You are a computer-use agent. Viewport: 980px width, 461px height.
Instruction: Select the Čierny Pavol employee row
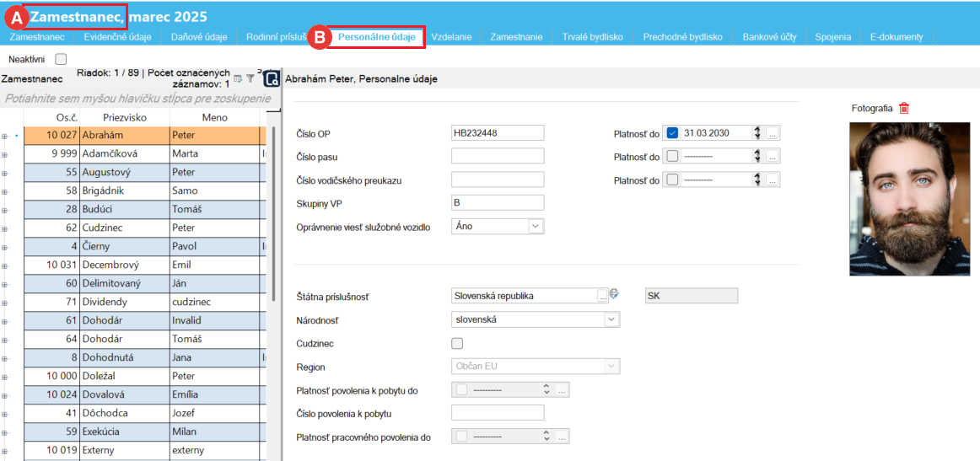tap(127, 246)
